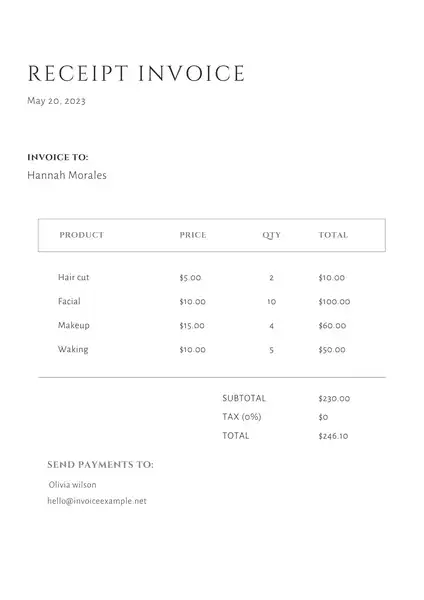Viewport: 424px width, 600px height.
Task: Select the Facial product name
Action: coord(69,301)
